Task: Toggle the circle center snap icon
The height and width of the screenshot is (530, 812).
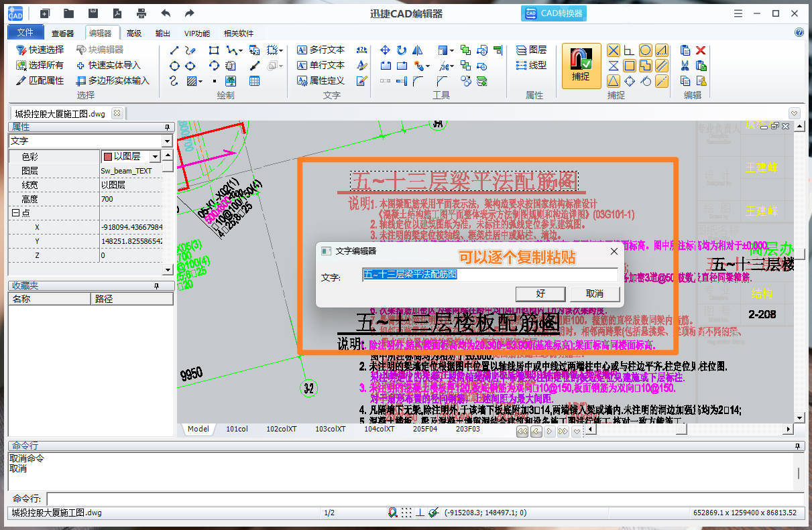Action: tap(645, 50)
